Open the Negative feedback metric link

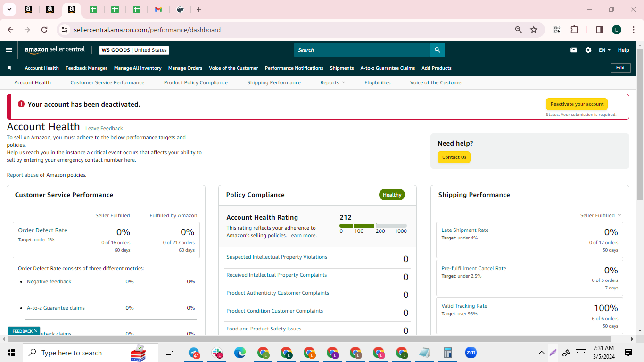pyautogui.click(x=49, y=281)
